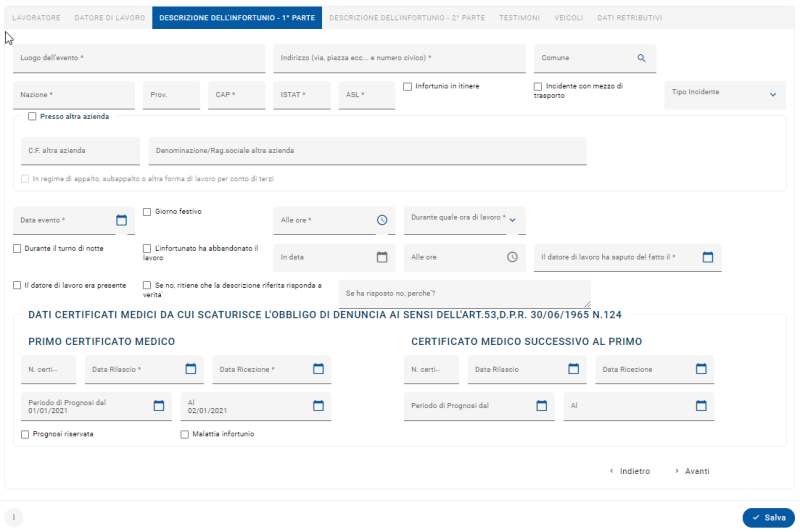
Task: Open calendar for when employer learned of event
Action: coord(707,257)
